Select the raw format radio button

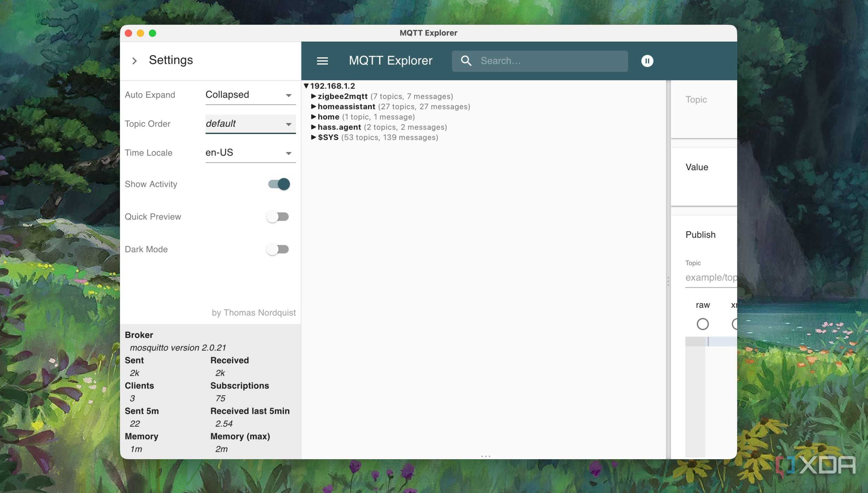pyautogui.click(x=702, y=324)
